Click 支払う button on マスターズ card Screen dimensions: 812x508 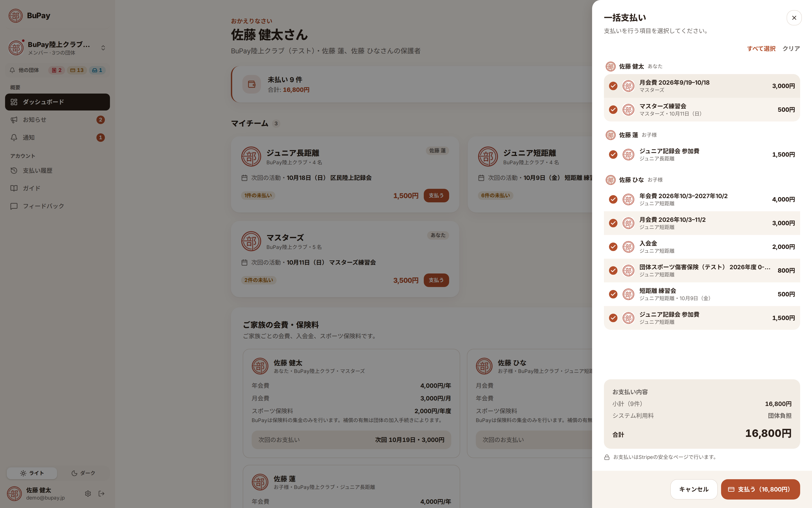point(436,280)
